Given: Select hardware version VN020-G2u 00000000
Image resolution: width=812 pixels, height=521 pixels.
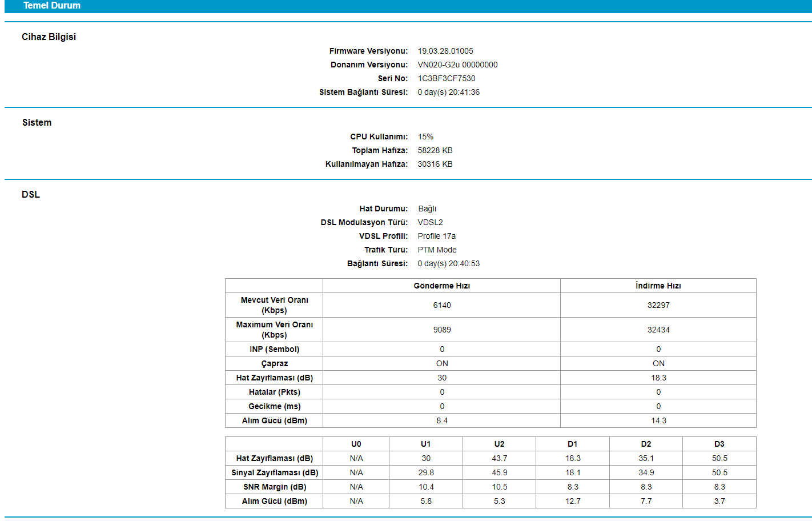Looking at the screenshot, I should tap(457, 65).
